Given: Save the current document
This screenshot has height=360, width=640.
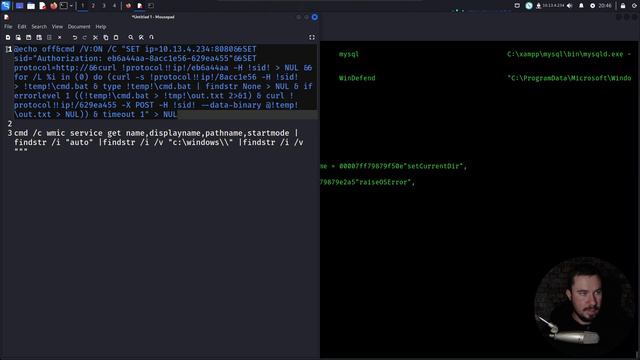Looking at the screenshot, I should click(x=29, y=38).
